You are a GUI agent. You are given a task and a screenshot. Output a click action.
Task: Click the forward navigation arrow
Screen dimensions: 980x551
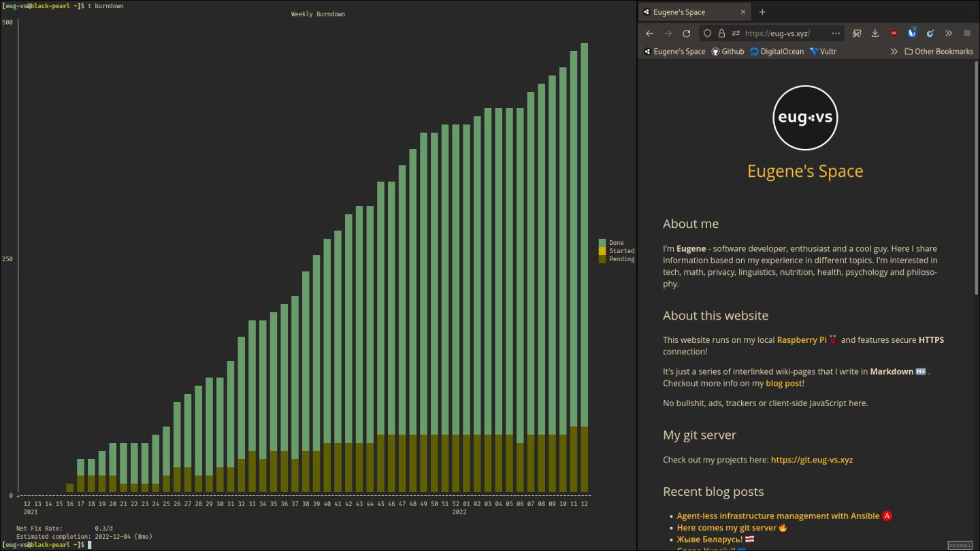point(668,33)
